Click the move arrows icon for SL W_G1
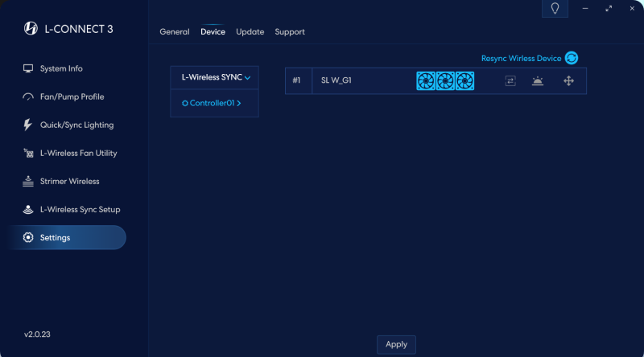This screenshot has height=357, width=644. coord(568,81)
